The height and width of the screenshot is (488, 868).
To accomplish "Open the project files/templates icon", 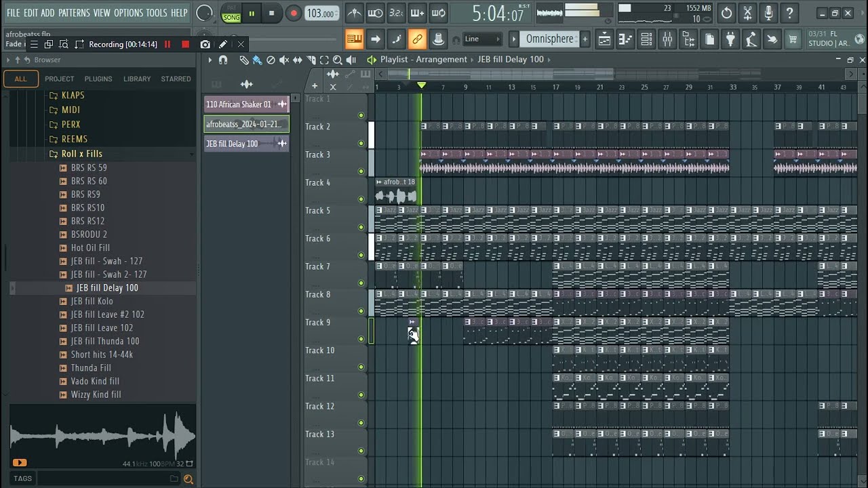I will point(709,39).
